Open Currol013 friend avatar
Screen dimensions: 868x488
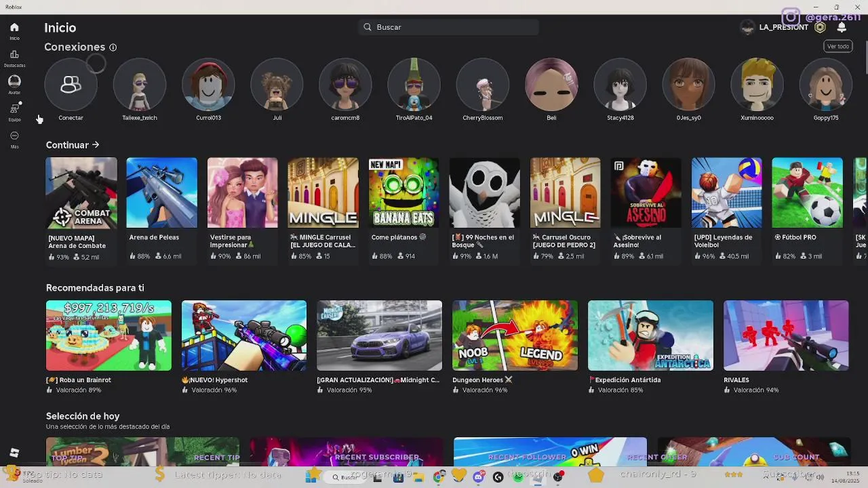pyautogui.click(x=208, y=85)
